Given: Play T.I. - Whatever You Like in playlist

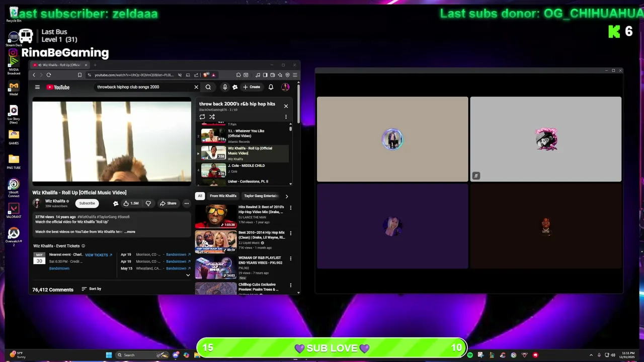Looking at the screenshot, I should [x=243, y=136].
